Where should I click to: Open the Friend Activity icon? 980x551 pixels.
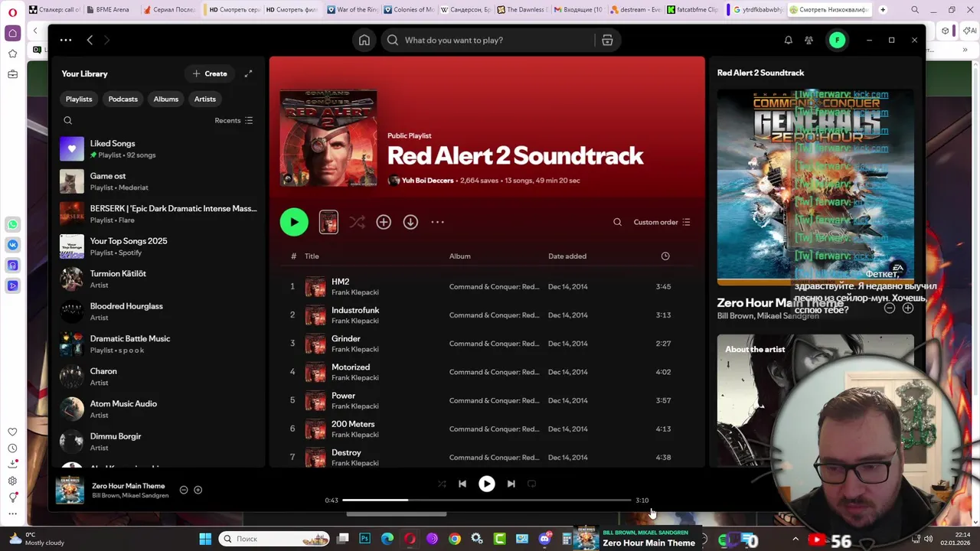tap(808, 40)
